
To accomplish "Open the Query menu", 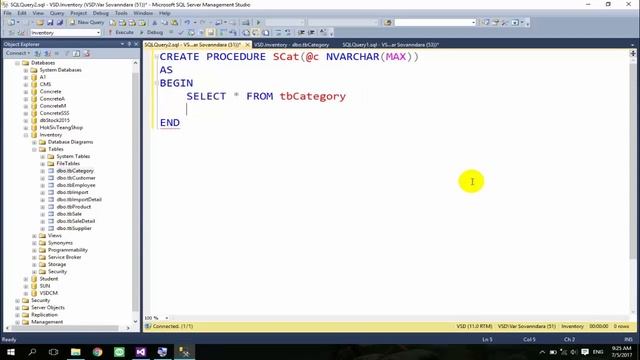I will click(x=57, y=13).
